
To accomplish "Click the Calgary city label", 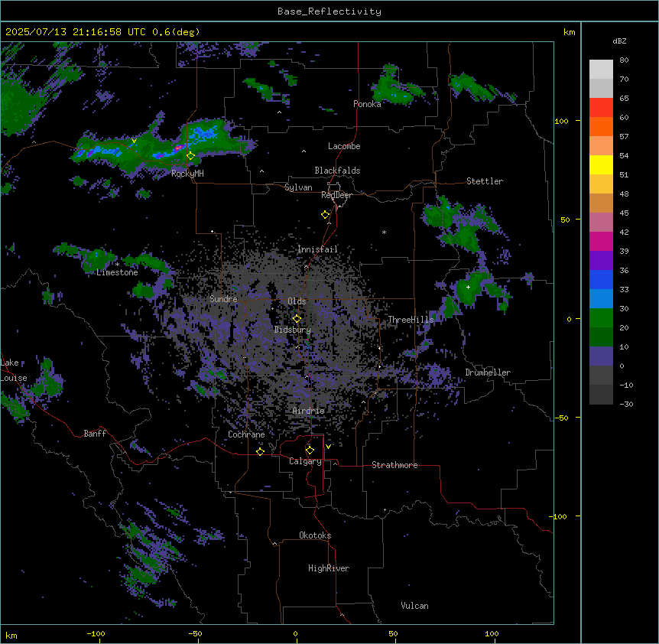I will pyautogui.click(x=306, y=461).
